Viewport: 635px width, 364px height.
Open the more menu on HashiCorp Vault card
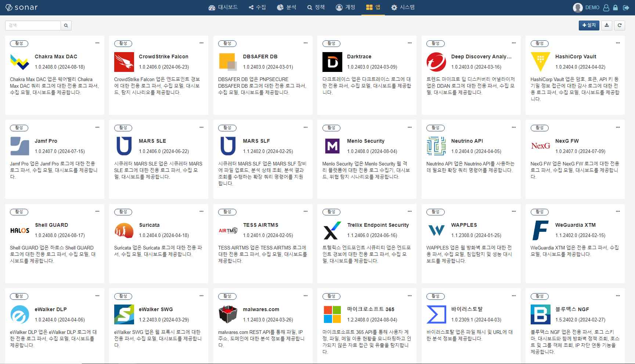click(x=618, y=43)
